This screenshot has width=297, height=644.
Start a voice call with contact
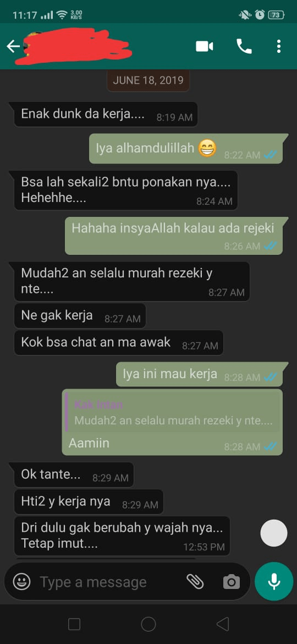point(244,46)
